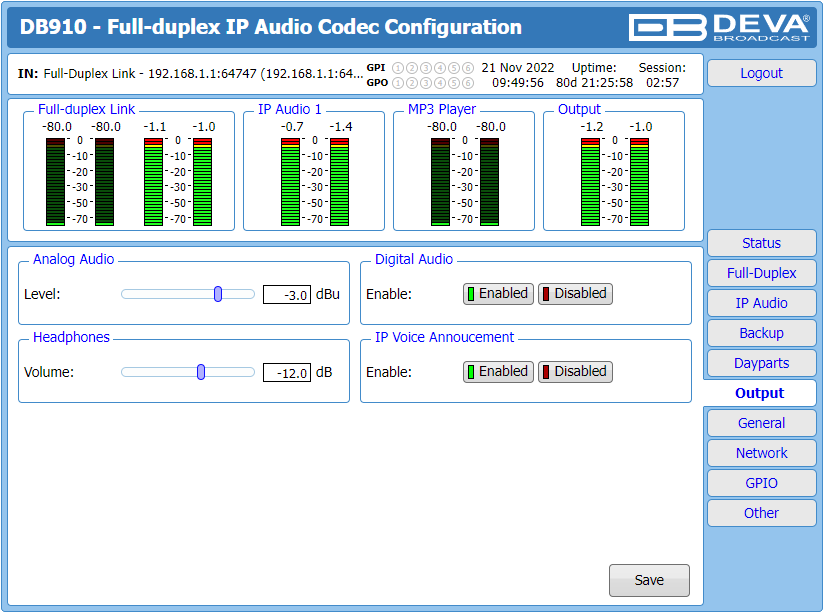Click GPI indicator number 1
The image size is (824, 613).
point(398,68)
